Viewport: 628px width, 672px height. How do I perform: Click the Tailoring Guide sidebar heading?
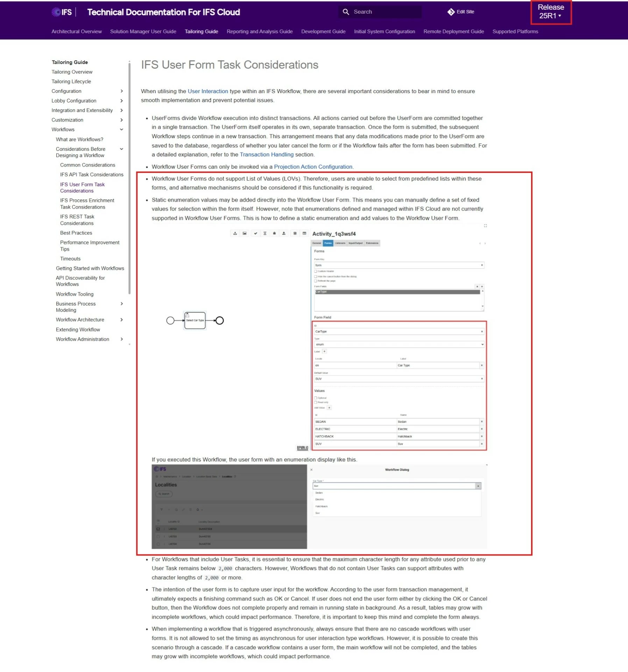coord(70,62)
